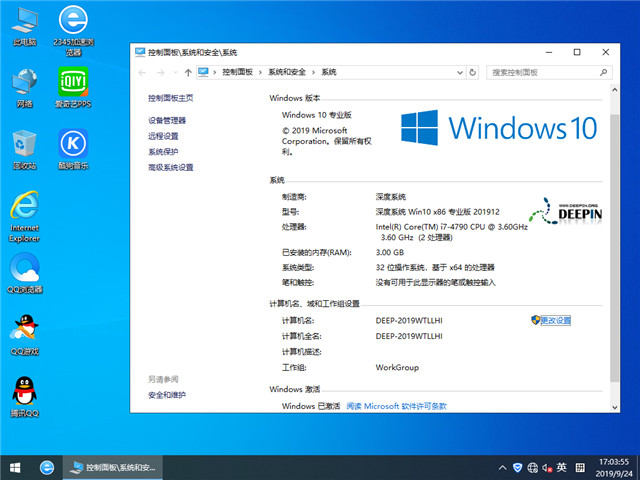The width and height of the screenshot is (640, 480).
Task: Open the 此电脑 desktop icon
Action: tap(24, 27)
